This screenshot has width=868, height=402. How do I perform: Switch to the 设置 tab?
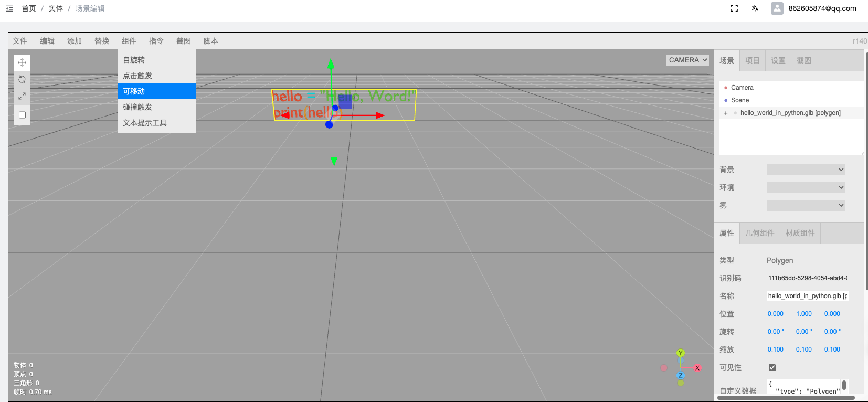pos(778,60)
